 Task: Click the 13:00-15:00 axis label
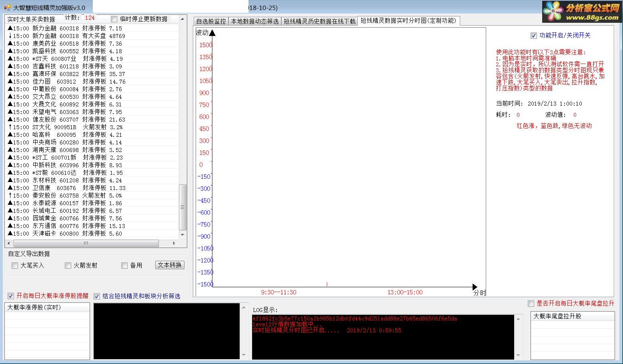click(x=405, y=292)
